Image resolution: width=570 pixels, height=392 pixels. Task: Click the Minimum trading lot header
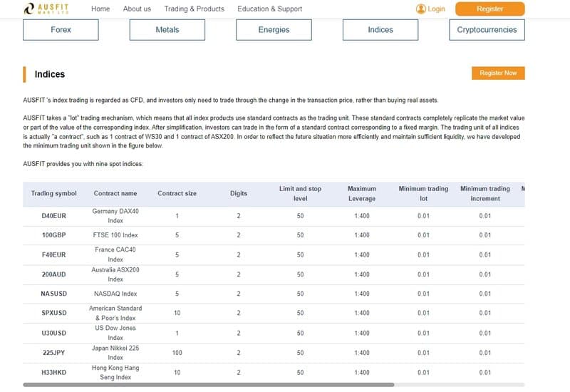[423, 193]
